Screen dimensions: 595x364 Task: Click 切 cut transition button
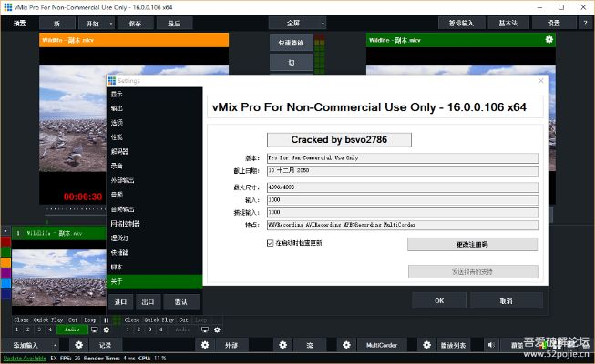(291, 63)
